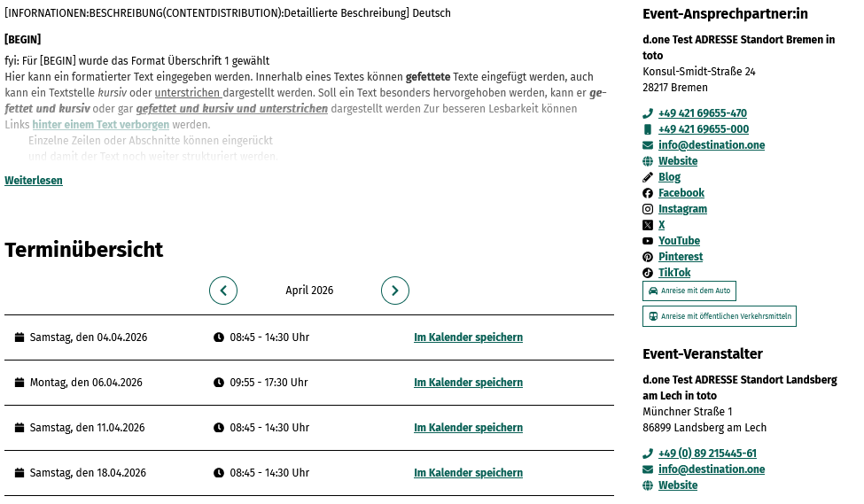Save Samstag 11.04.2026 event to calendar
This screenshot has height=504, width=864.
[x=468, y=428]
